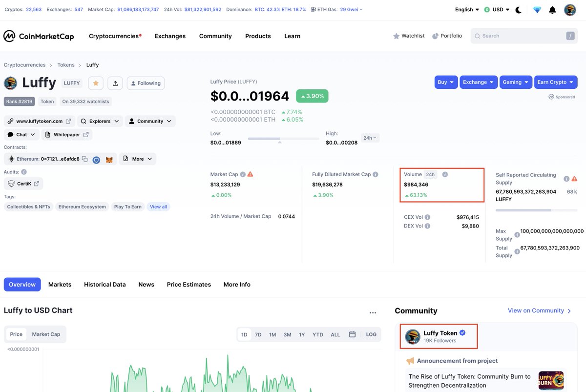Click the Watchlist star in navigation

point(397,36)
